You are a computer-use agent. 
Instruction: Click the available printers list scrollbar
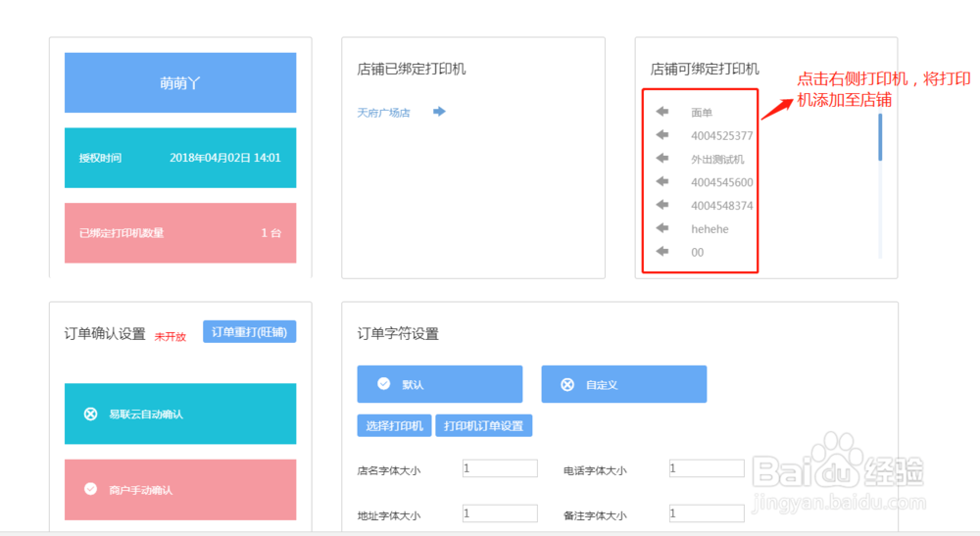tap(880, 137)
